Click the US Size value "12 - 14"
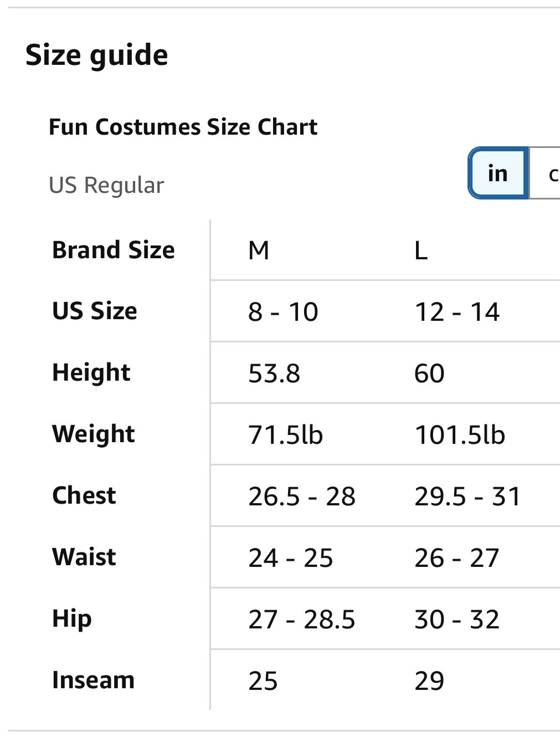 [x=457, y=312]
